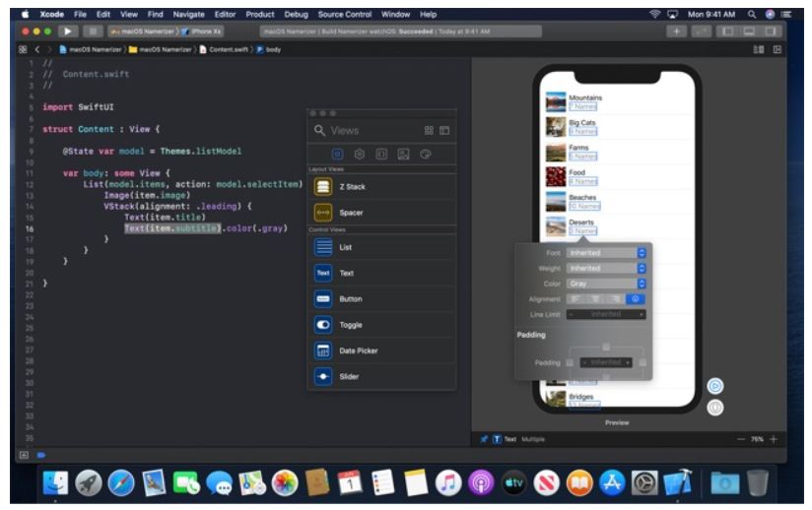Select the Date Picker view in library
Screen dimensions: 812x510
coord(360,351)
